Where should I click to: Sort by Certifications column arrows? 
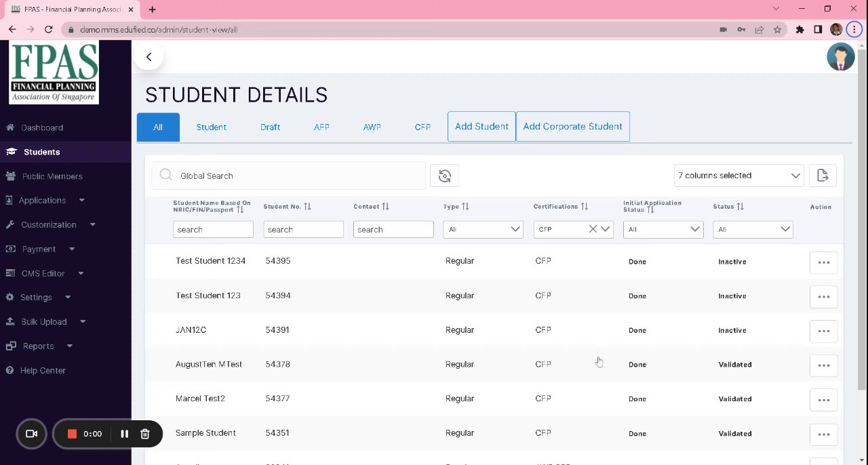point(585,207)
